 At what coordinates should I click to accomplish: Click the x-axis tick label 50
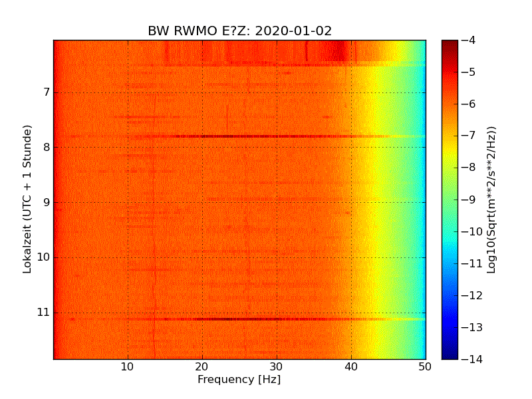click(x=425, y=367)
